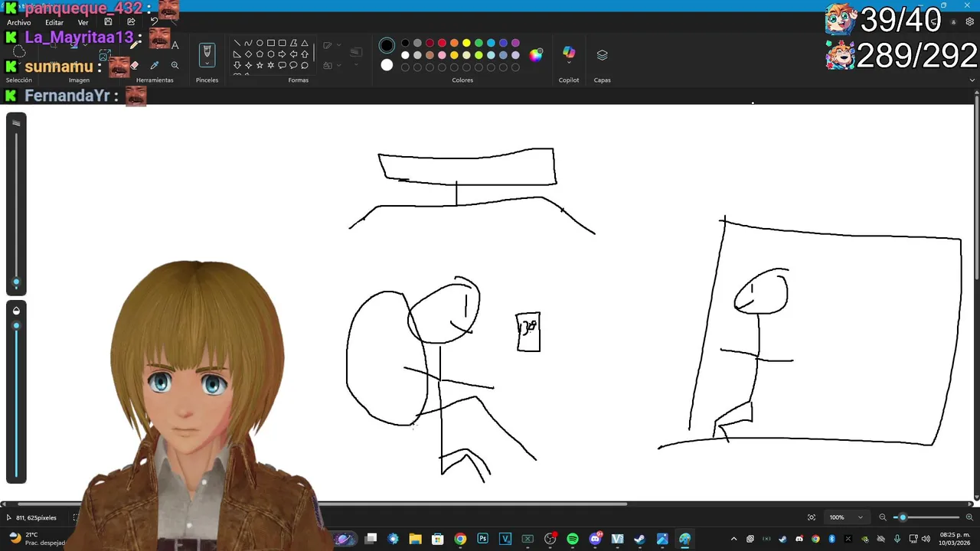Open the taskbar clock and date

955,539
